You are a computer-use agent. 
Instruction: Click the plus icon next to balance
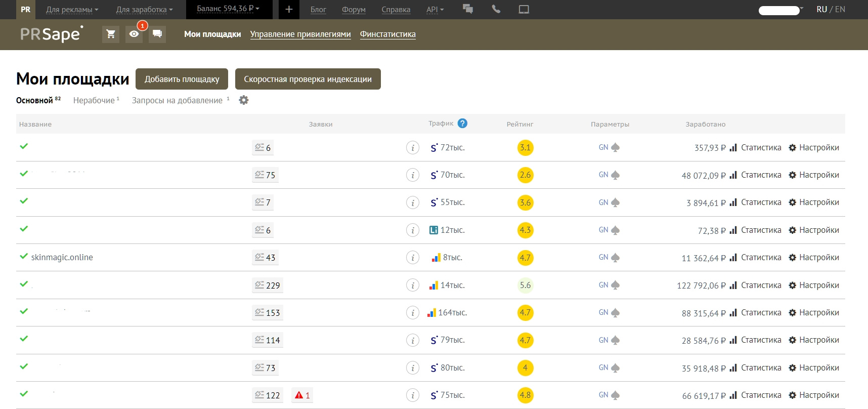click(289, 10)
